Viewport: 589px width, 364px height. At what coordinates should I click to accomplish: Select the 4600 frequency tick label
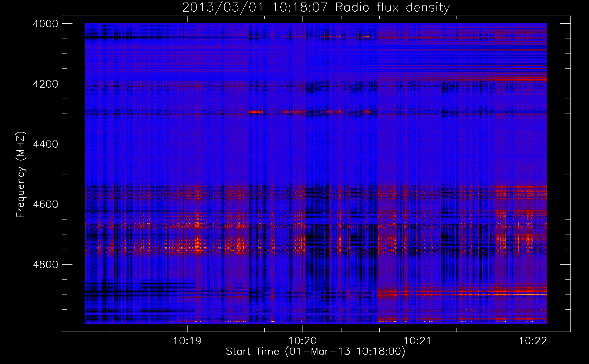[46, 204]
